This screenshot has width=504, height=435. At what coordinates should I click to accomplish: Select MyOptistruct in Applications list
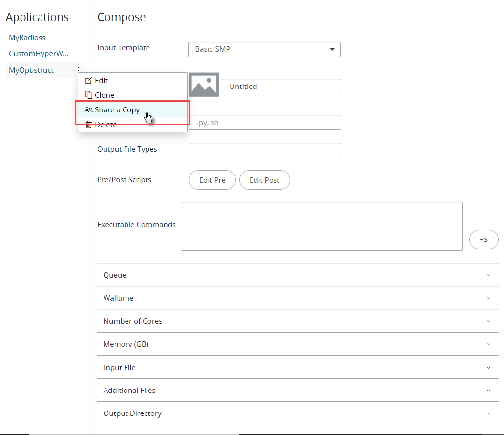(x=31, y=70)
